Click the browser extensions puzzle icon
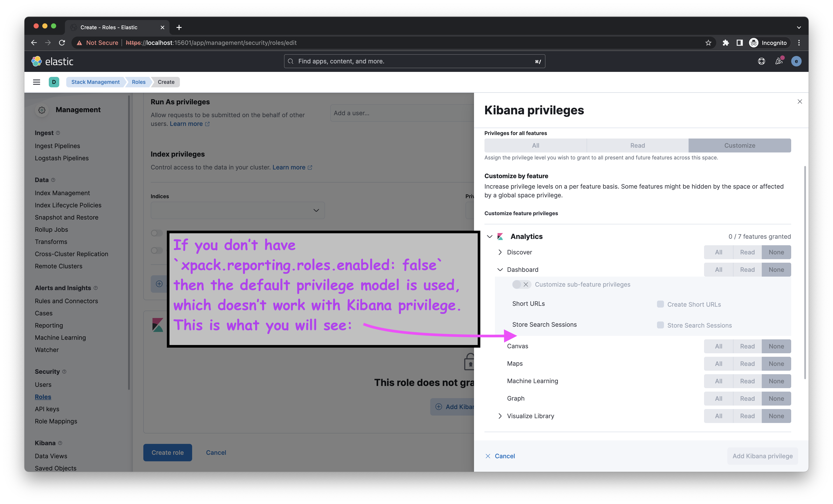 [726, 43]
